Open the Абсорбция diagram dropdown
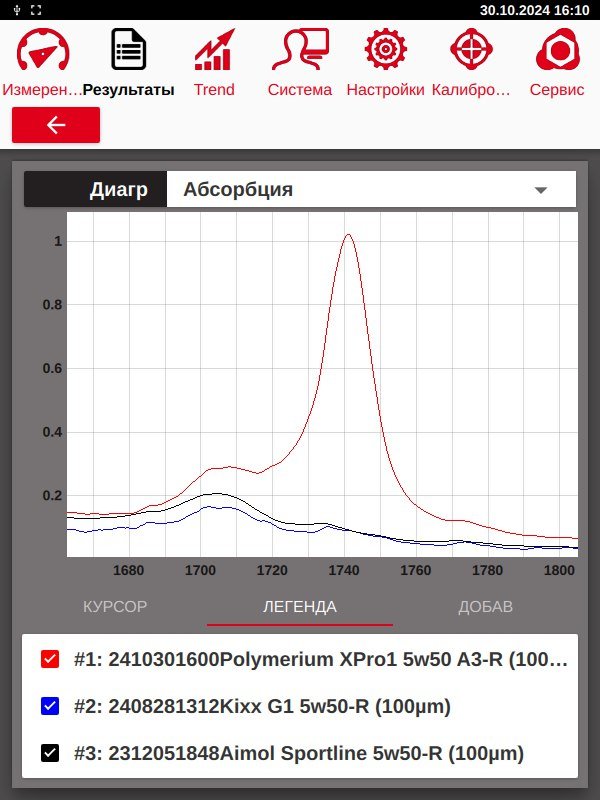The width and height of the screenshot is (600, 800). click(x=371, y=189)
